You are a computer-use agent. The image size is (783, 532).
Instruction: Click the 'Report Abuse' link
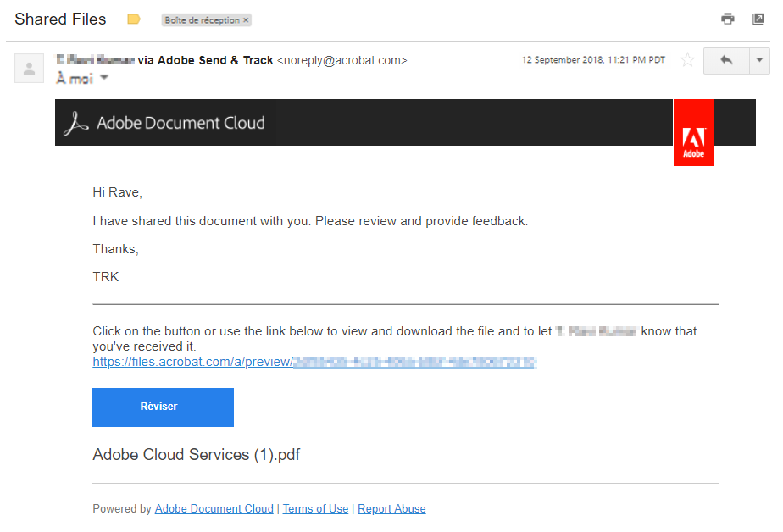click(x=391, y=509)
